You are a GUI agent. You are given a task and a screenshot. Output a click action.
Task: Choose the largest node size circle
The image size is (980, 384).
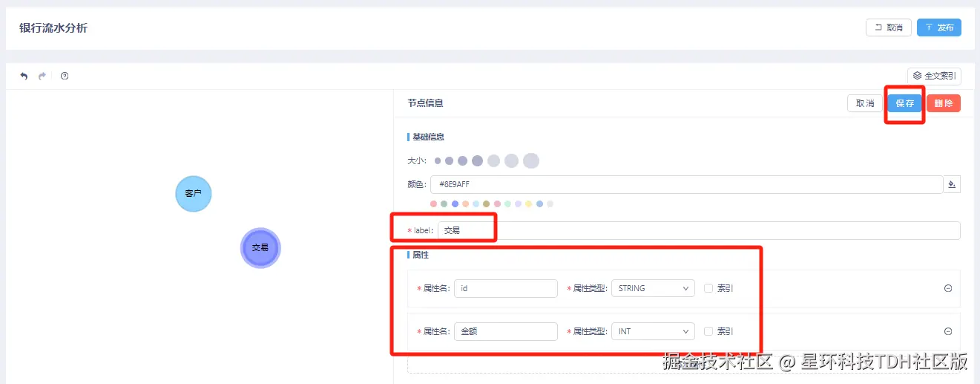coord(530,160)
